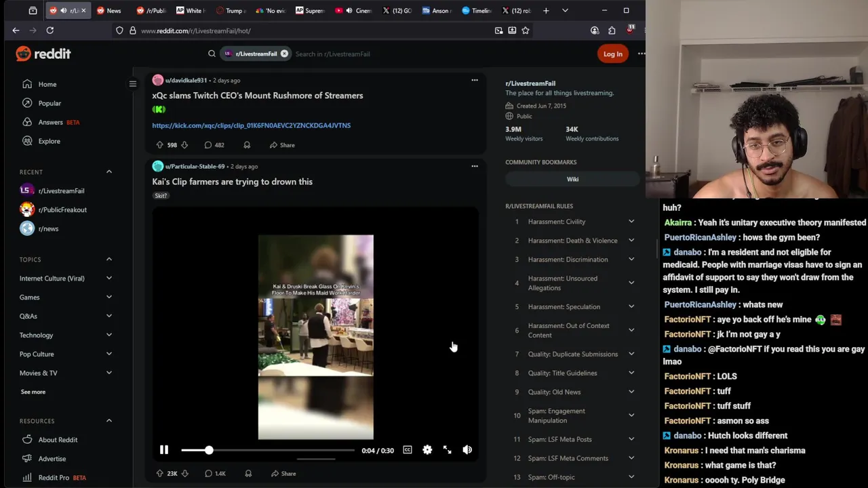Open the 482 comments on xQc post
The image size is (868, 488).
pos(214,145)
